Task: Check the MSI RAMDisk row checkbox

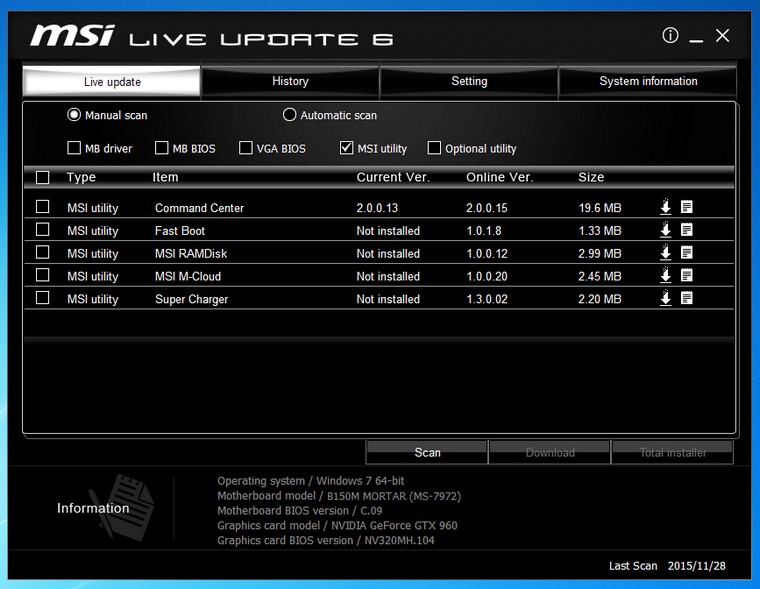Action: coord(43,252)
